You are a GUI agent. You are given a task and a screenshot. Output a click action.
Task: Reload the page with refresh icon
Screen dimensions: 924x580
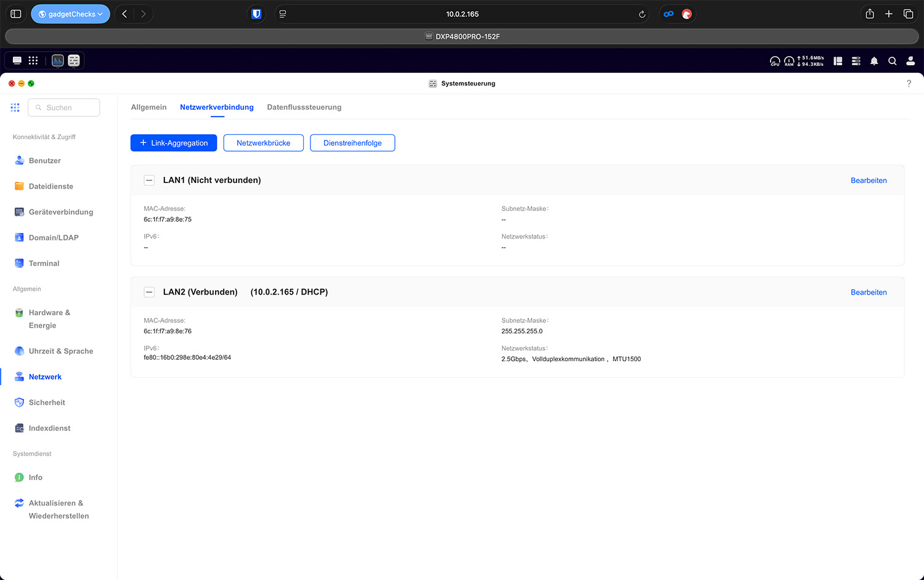642,14
